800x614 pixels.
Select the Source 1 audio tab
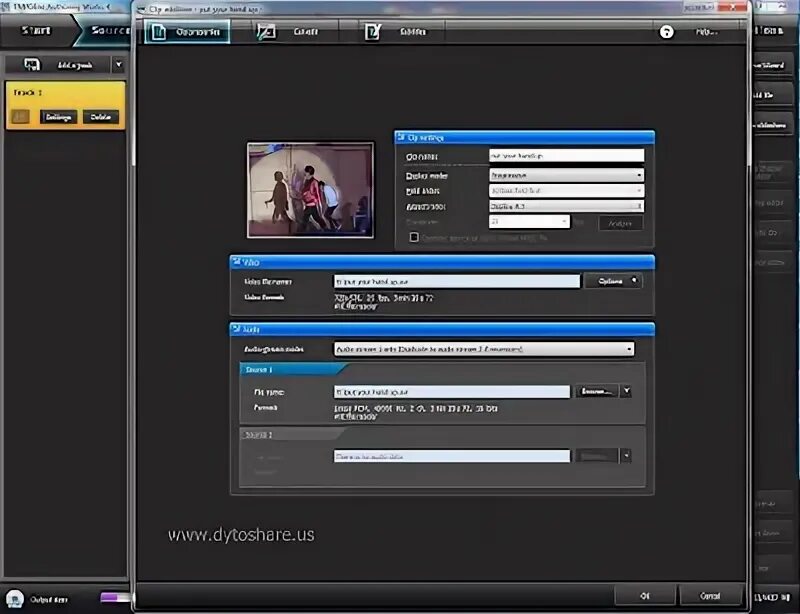[x=291, y=369]
